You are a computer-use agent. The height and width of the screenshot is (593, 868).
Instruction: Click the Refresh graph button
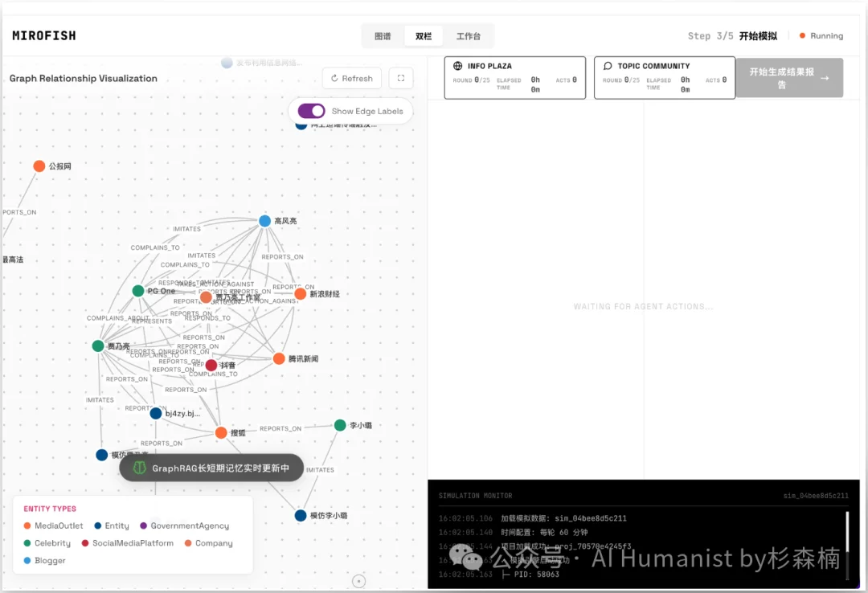[x=351, y=78]
